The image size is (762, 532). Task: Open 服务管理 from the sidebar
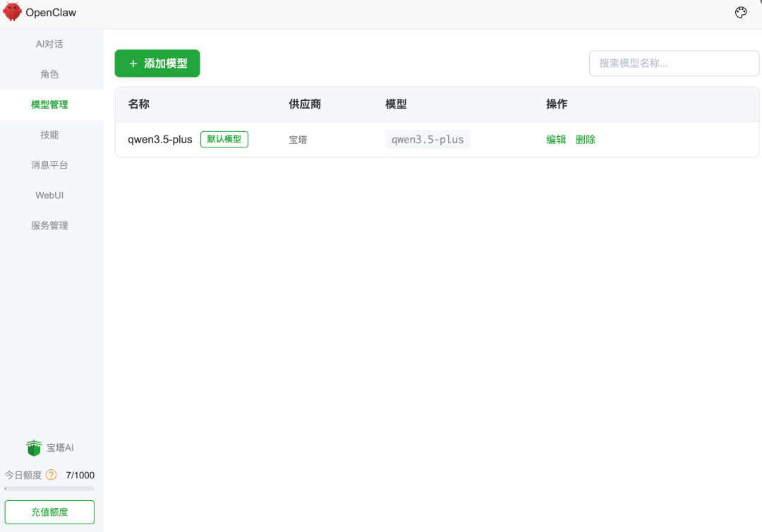click(x=49, y=225)
